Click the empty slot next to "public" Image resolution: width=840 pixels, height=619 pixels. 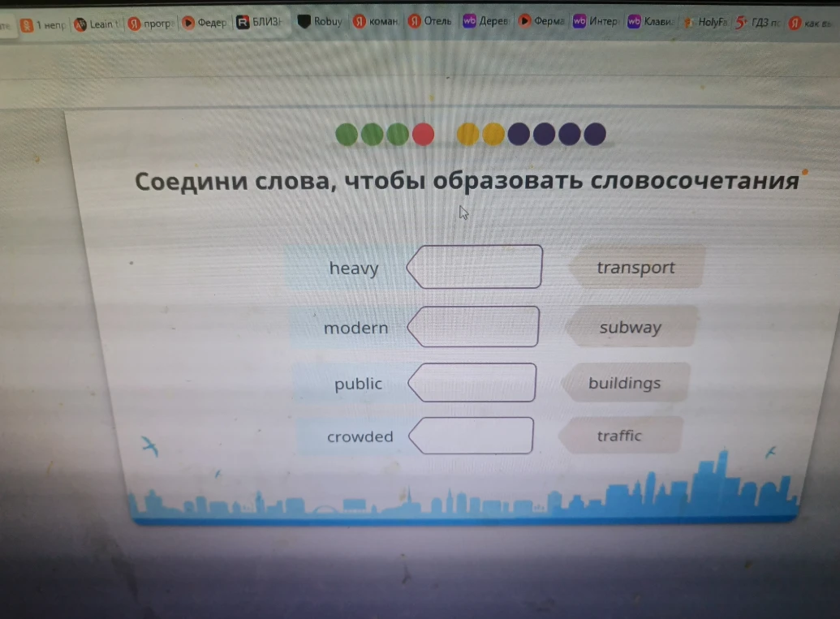(x=472, y=382)
